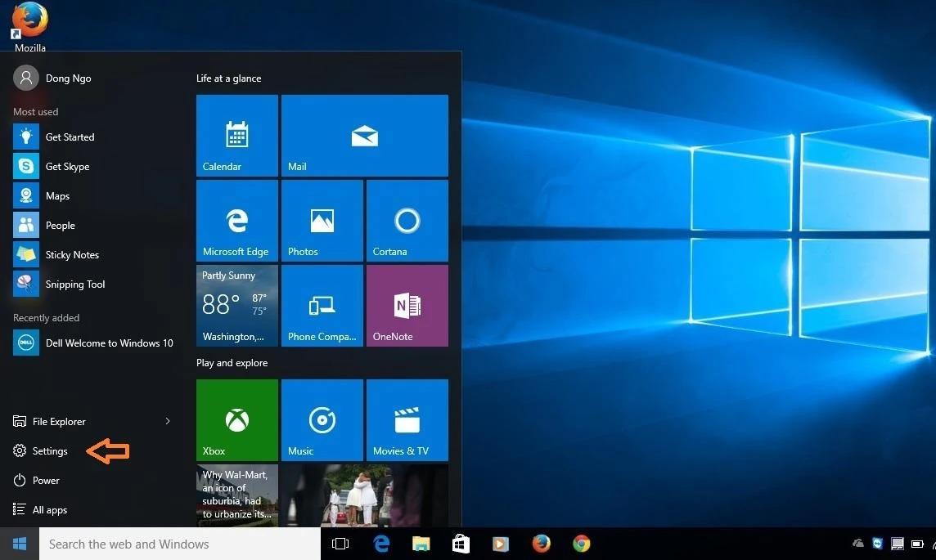
Task: Open the OneNote tile
Action: pos(407,305)
